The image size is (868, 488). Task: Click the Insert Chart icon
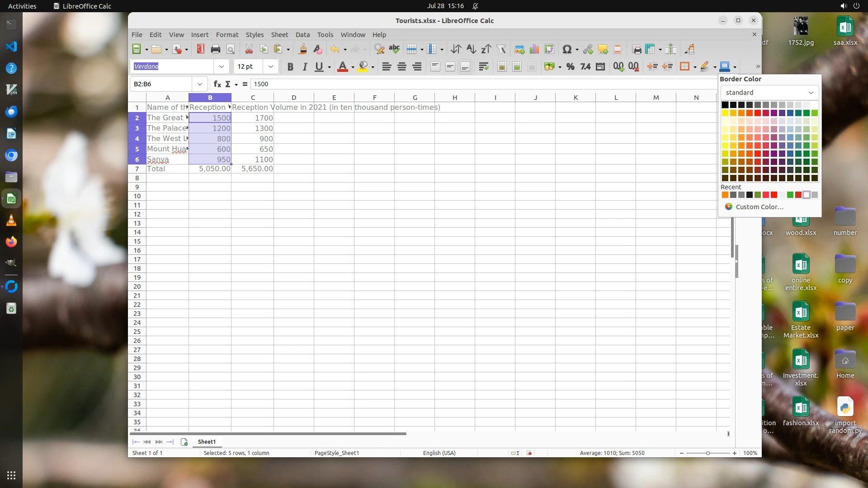click(x=534, y=49)
